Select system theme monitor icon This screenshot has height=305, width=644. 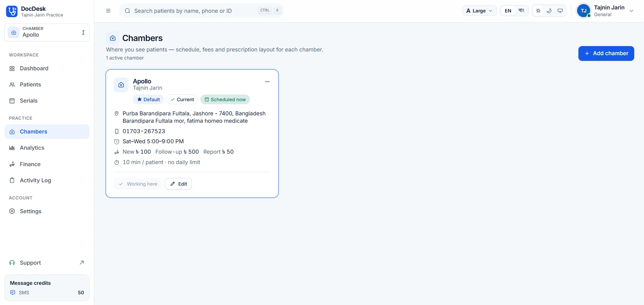[560, 11]
